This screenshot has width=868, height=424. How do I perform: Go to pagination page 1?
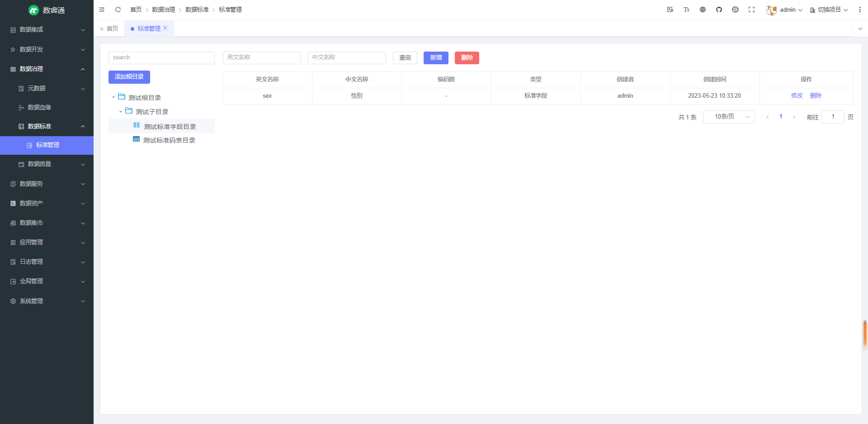pyautogui.click(x=781, y=117)
